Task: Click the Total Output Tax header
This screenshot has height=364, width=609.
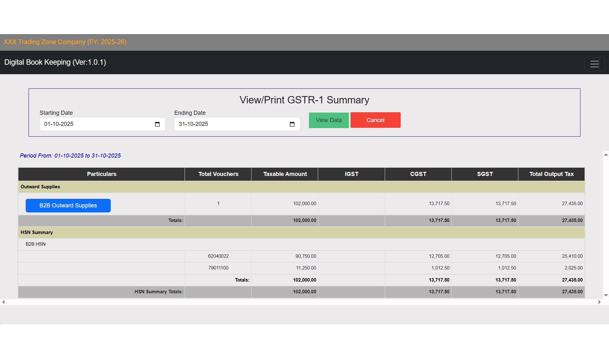Action: click(x=551, y=174)
